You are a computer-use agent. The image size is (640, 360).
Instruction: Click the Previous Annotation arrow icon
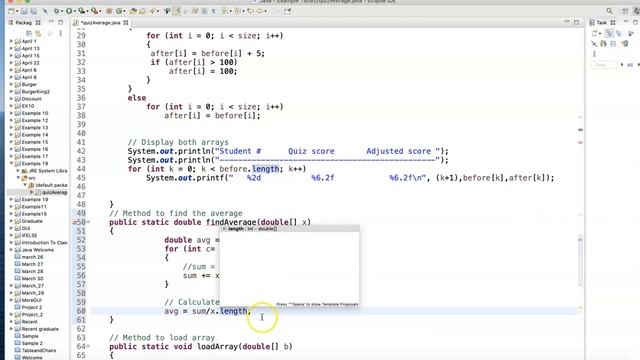pos(237,11)
